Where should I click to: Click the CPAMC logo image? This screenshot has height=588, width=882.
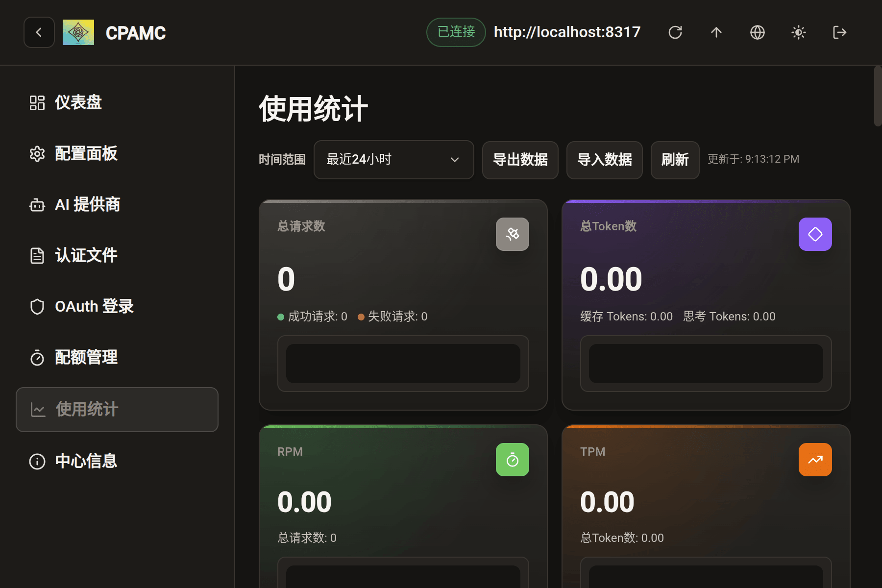point(78,32)
